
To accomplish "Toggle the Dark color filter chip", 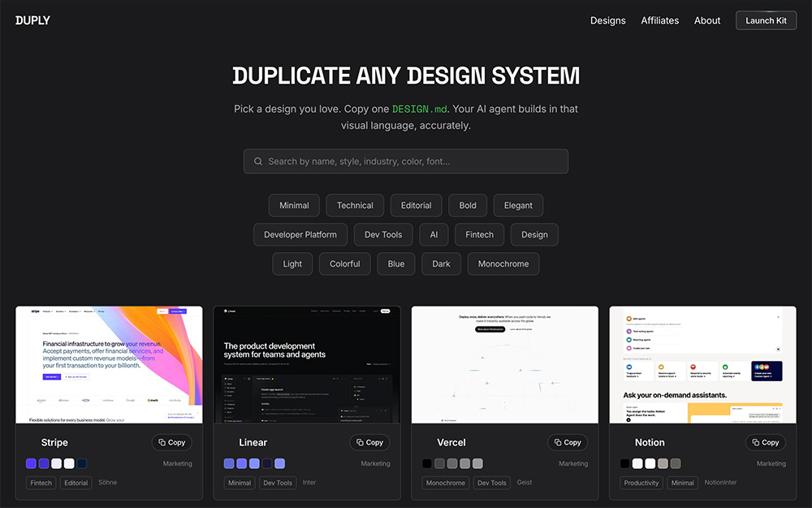I will point(441,263).
